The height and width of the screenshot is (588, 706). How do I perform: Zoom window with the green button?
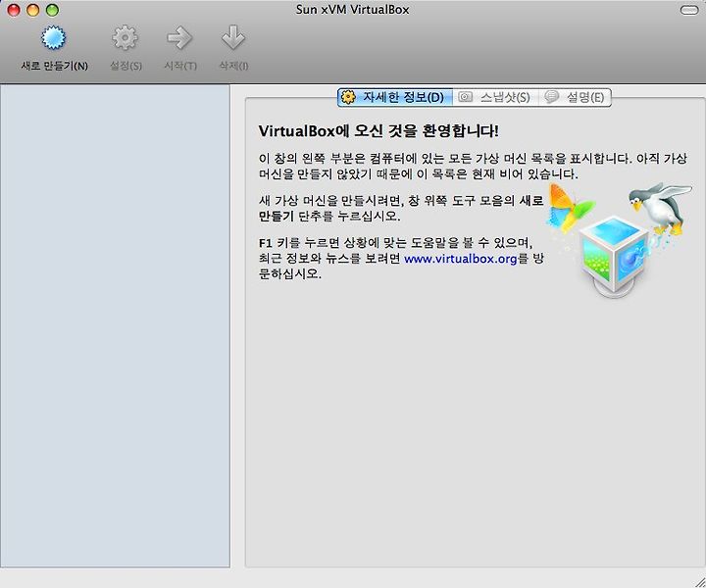pos(53,10)
